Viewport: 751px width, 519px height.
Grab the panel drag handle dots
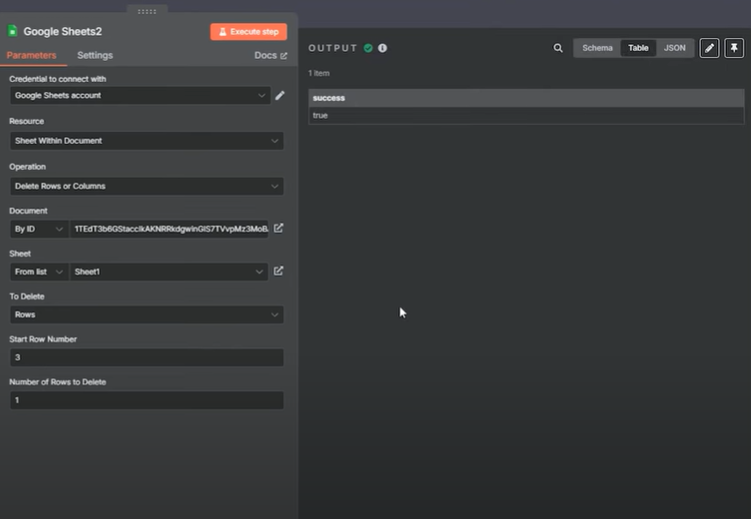point(147,11)
